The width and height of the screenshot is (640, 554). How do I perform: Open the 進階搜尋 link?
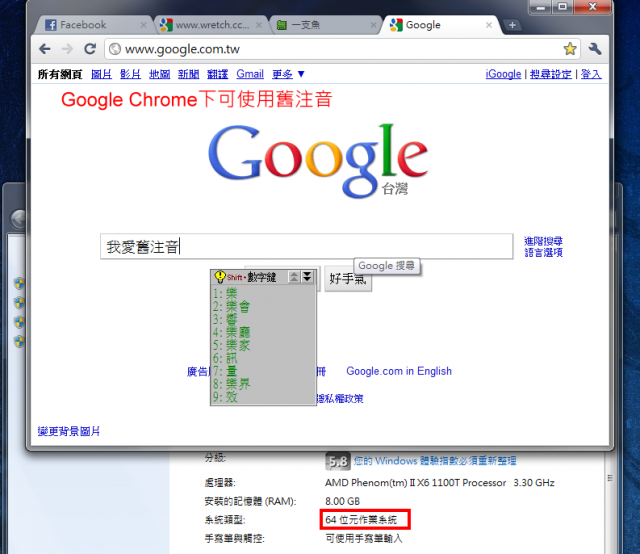coord(543,241)
